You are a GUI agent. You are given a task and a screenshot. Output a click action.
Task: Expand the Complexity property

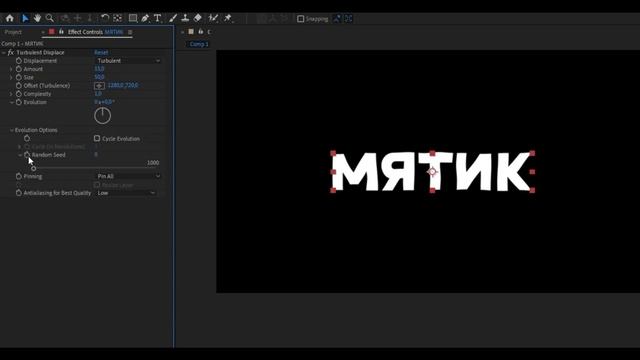pos(11,94)
